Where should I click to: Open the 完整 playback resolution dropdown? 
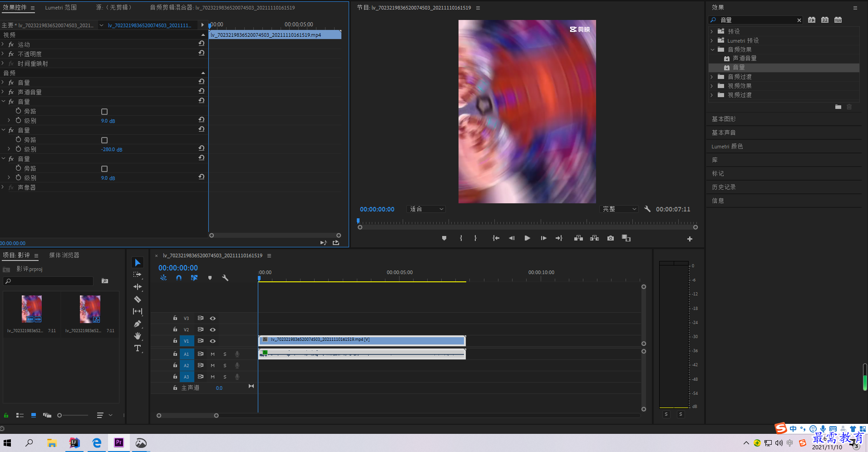(x=619, y=209)
